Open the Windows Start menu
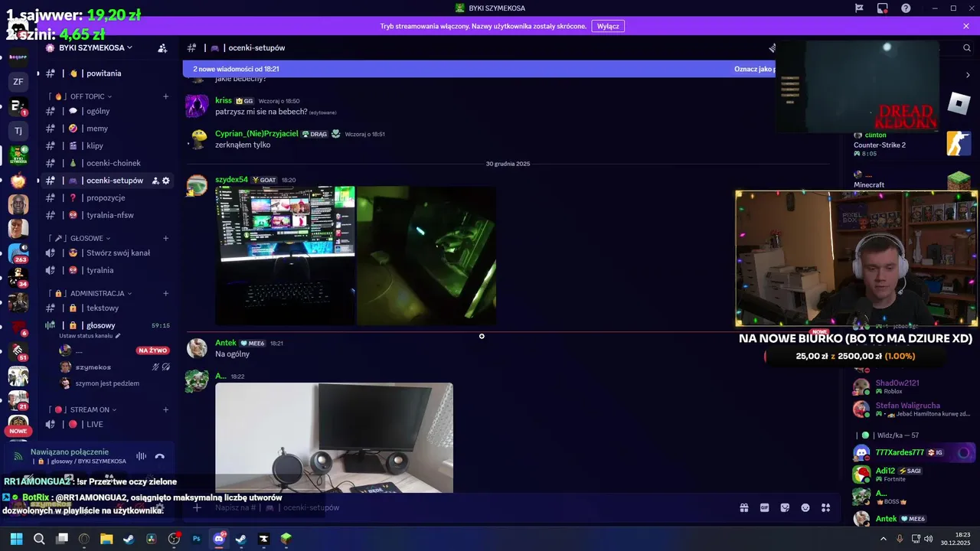The height and width of the screenshot is (551, 980). 16,539
